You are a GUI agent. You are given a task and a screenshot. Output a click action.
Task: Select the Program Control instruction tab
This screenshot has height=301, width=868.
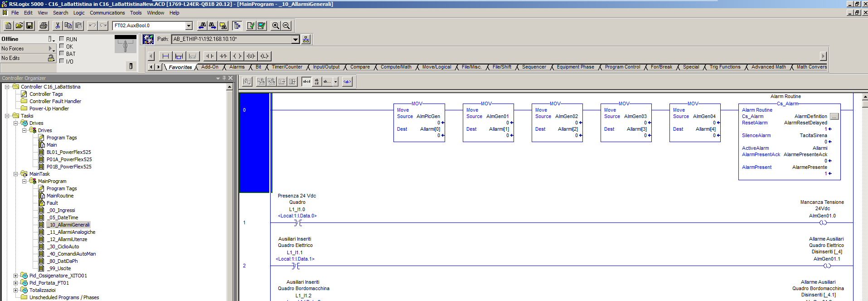click(622, 67)
